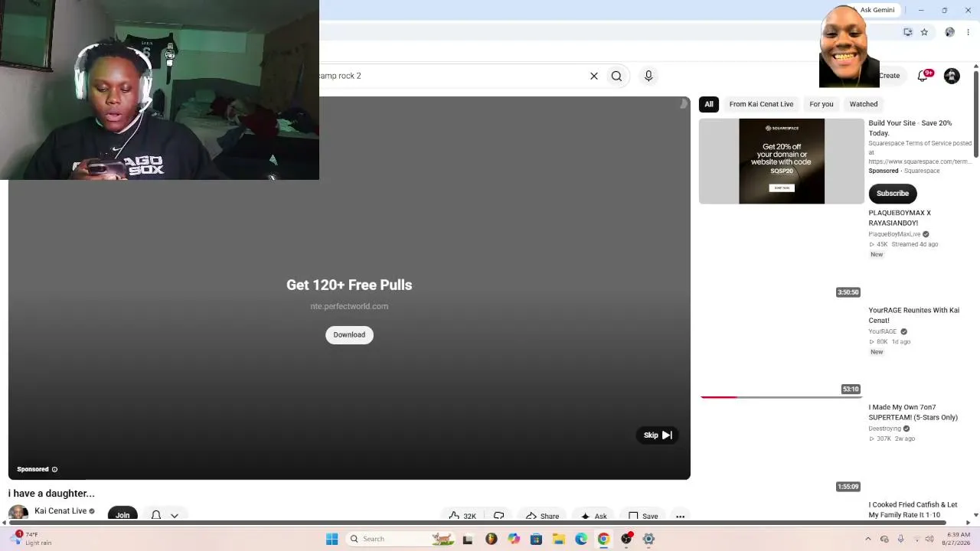This screenshot has height=551, width=980.
Task: Open the Windows Start menu
Action: (332, 539)
